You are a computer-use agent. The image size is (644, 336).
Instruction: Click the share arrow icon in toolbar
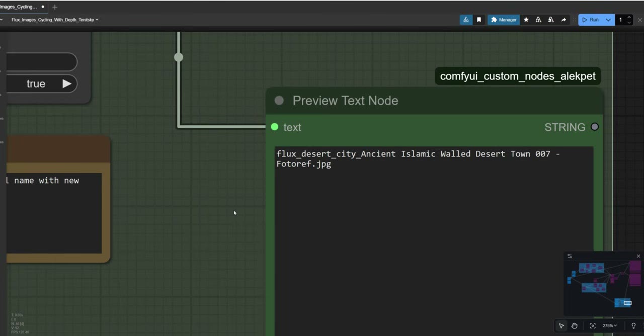coord(563,20)
